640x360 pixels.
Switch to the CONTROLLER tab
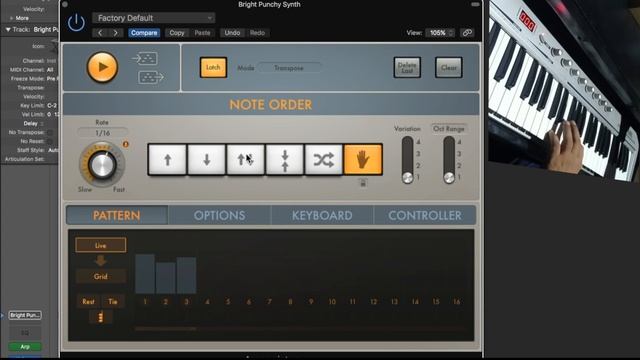pyautogui.click(x=425, y=215)
